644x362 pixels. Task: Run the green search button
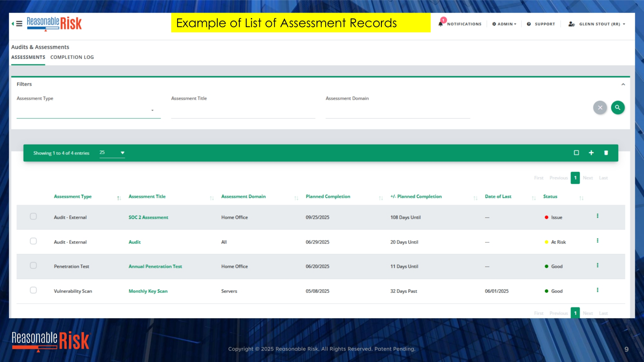(x=618, y=108)
